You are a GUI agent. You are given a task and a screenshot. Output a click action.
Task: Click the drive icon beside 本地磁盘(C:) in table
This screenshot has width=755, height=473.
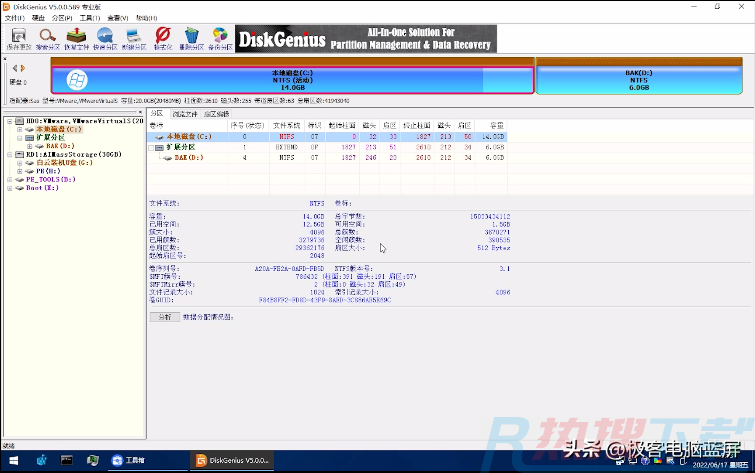coord(159,137)
